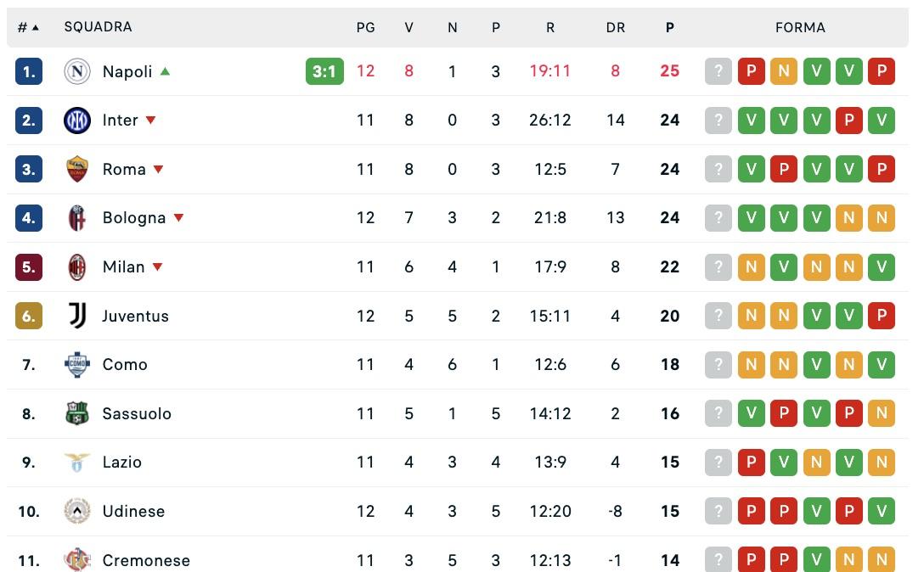Click the Milan club crest

[x=77, y=266]
